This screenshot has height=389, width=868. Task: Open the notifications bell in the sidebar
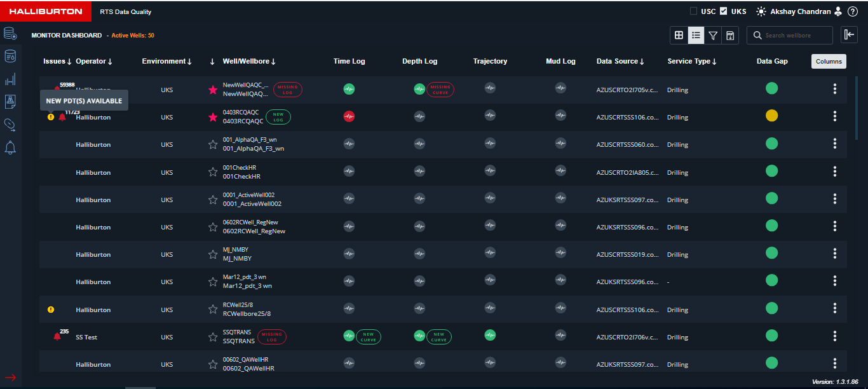[10, 147]
